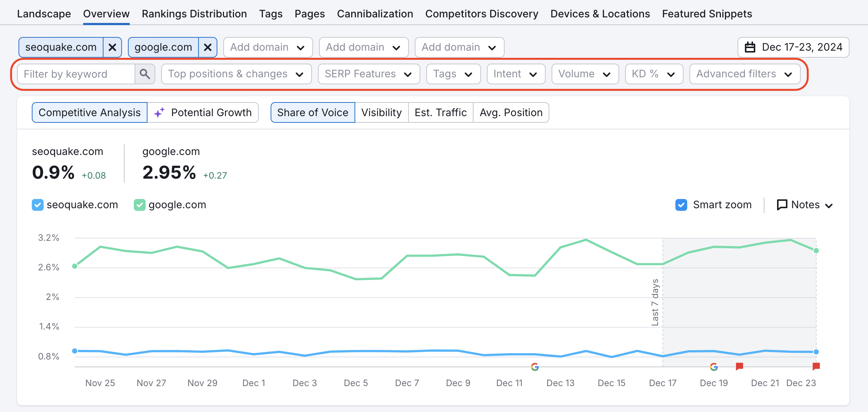This screenshot has width=868, height=412.
Task: Disable Smart zoom
Action: pos(682,205)
